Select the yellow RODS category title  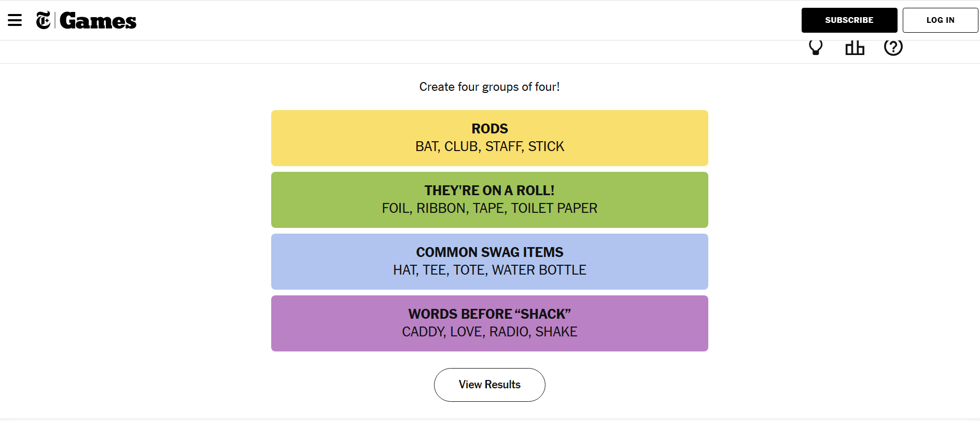point(489,129)
